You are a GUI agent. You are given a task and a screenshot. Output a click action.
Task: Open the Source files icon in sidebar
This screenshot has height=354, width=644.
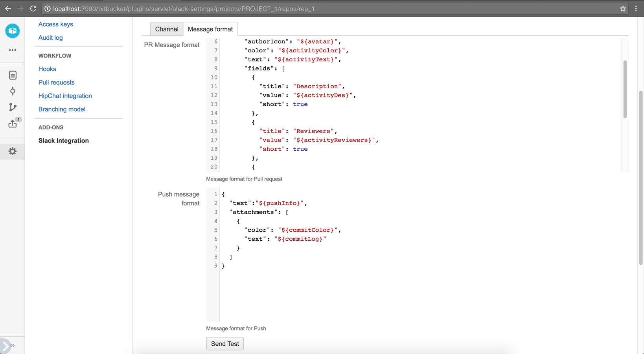click(13, 75)
